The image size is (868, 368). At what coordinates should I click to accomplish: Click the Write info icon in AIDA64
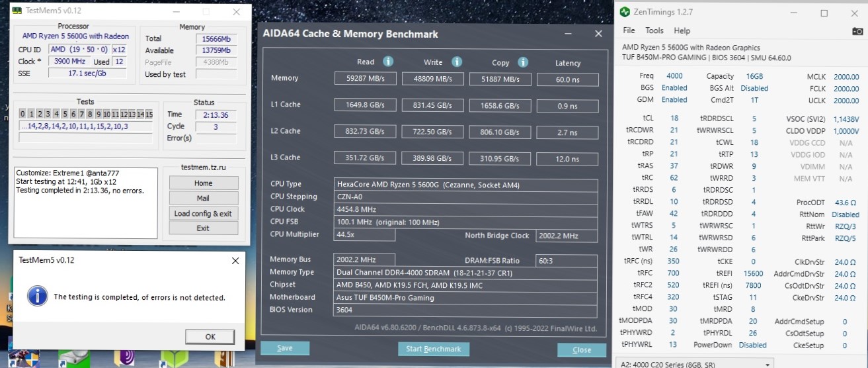point(457,62)
